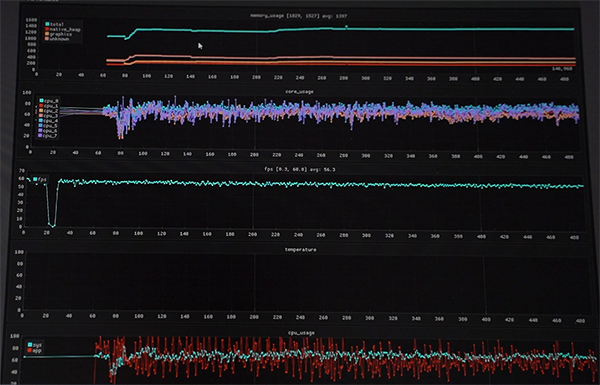Toggle cpu_5 in the core_usage legend

pyautogui.click(x=49, y=126)
